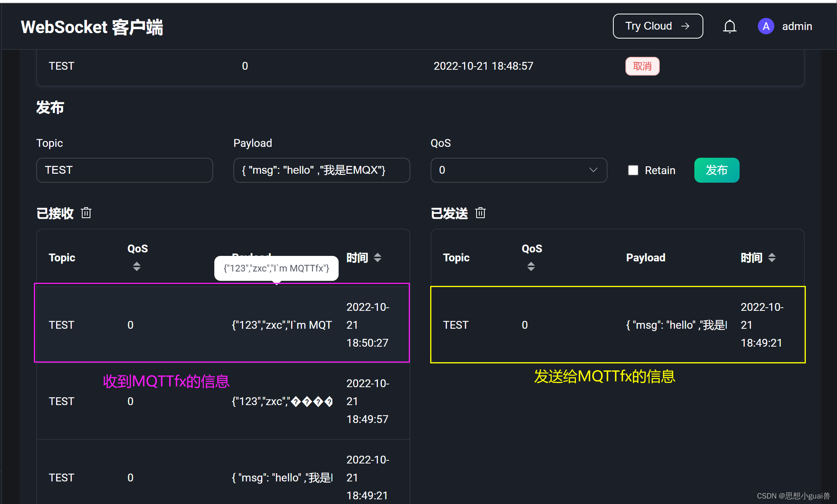Focus the Payload input field
Image resolution: width=837 pixels, height=504 pixels.
click(321, 170)
